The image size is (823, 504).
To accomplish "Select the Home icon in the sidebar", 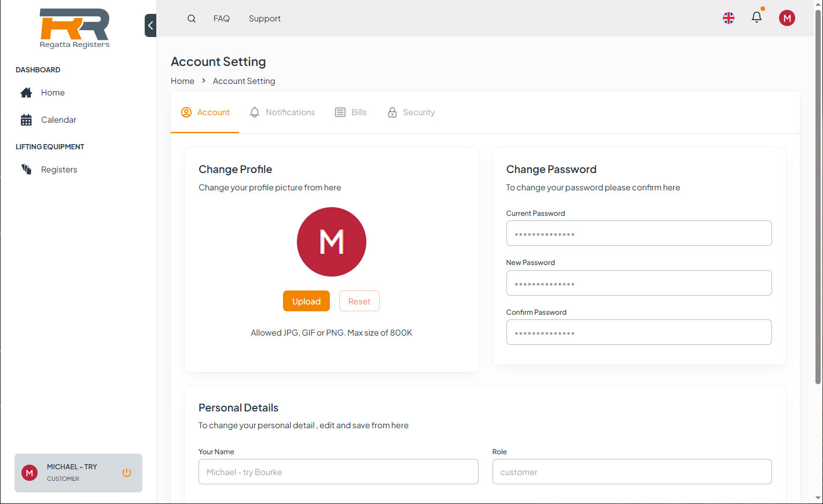I will (x=26, y=92).
